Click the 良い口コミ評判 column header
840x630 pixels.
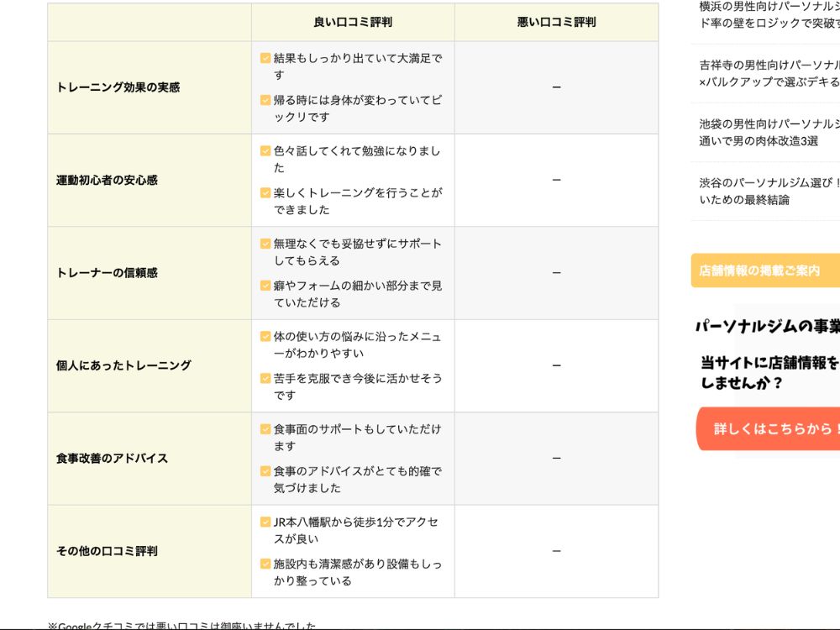(x=353, y=23)
